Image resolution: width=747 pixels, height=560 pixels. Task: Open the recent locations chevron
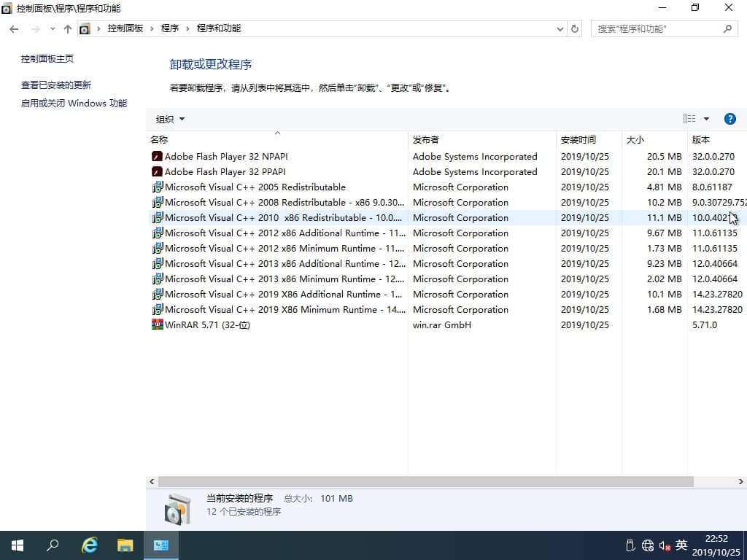[53, 29]
